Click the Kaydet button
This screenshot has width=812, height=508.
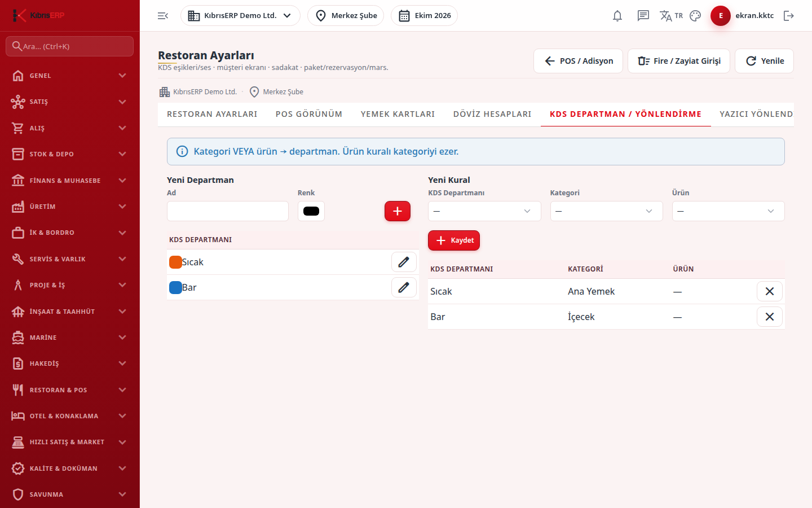[454, 240]
